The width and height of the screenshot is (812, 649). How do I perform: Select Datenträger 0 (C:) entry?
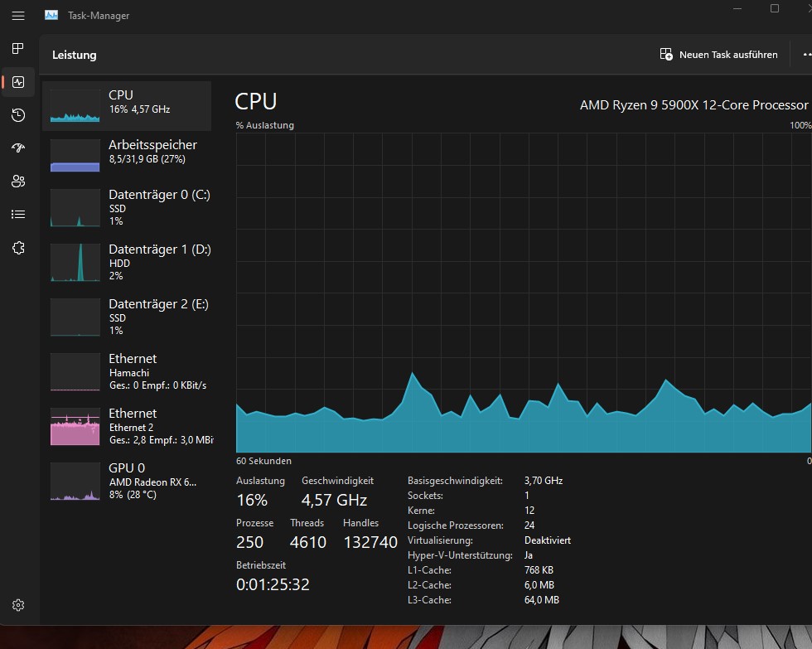(127, 208)
